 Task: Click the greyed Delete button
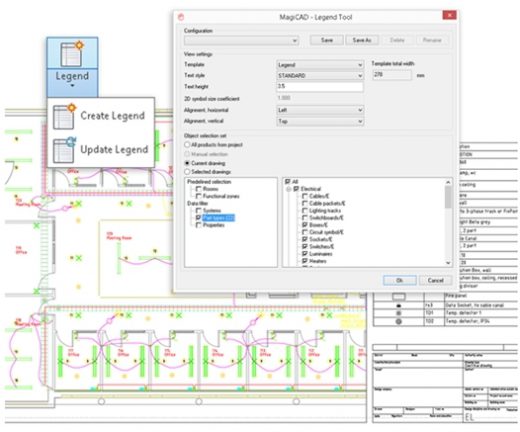397,40
